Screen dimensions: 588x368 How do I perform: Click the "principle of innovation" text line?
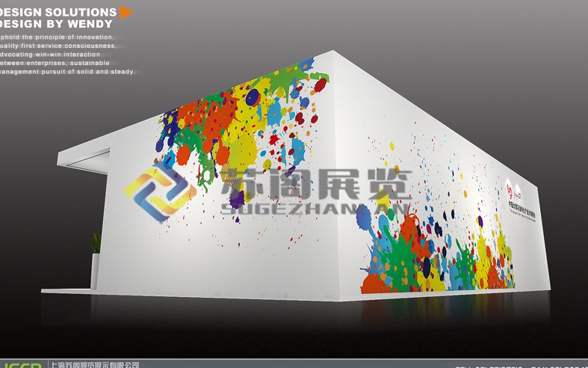(x=58, y=37)
